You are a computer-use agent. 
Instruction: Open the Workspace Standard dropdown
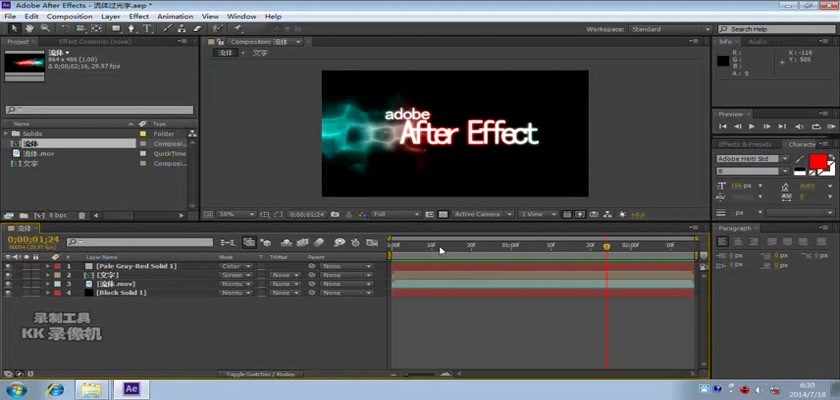click(x=670, y=29)
